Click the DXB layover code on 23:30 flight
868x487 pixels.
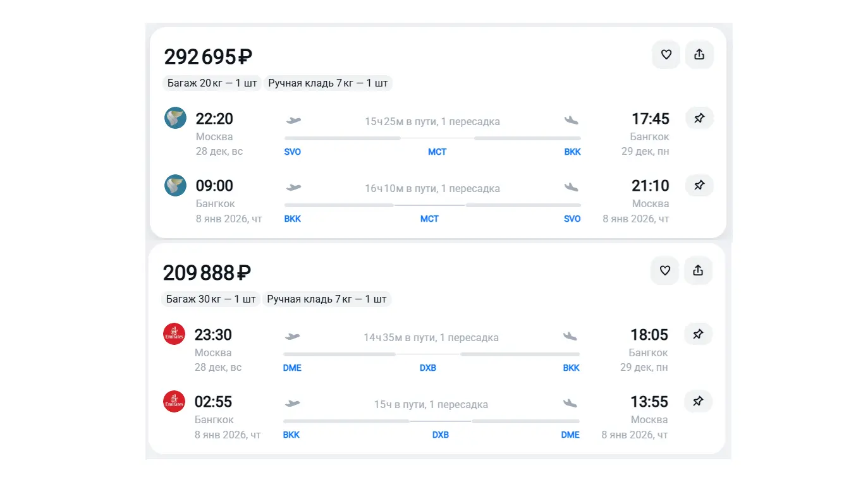pos(428,368)
